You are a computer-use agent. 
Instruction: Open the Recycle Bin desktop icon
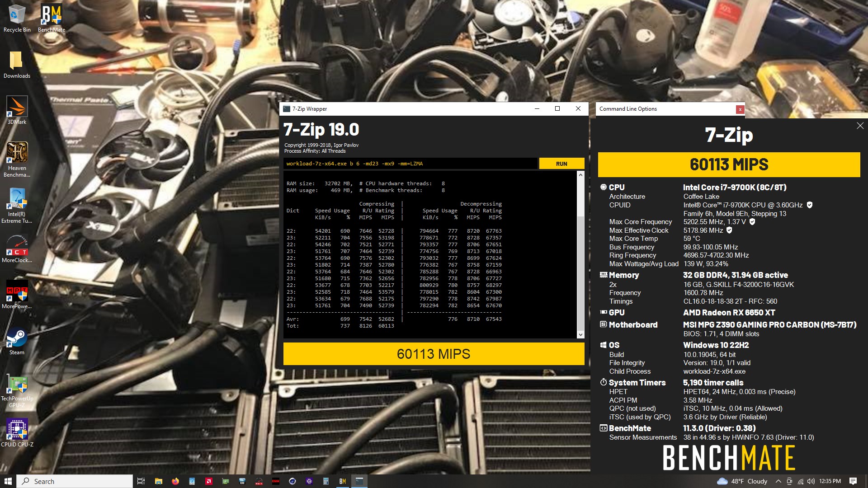[17, 18]
